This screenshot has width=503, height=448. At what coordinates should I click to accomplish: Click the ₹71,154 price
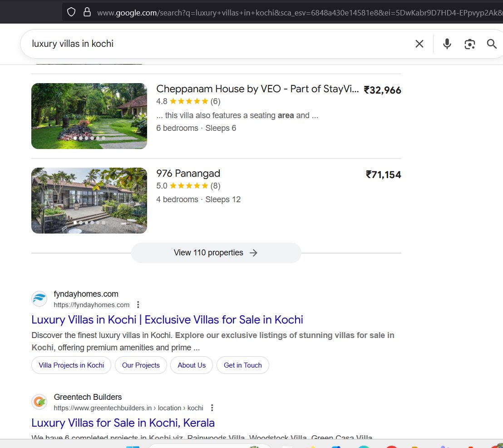tap(383, 175)
